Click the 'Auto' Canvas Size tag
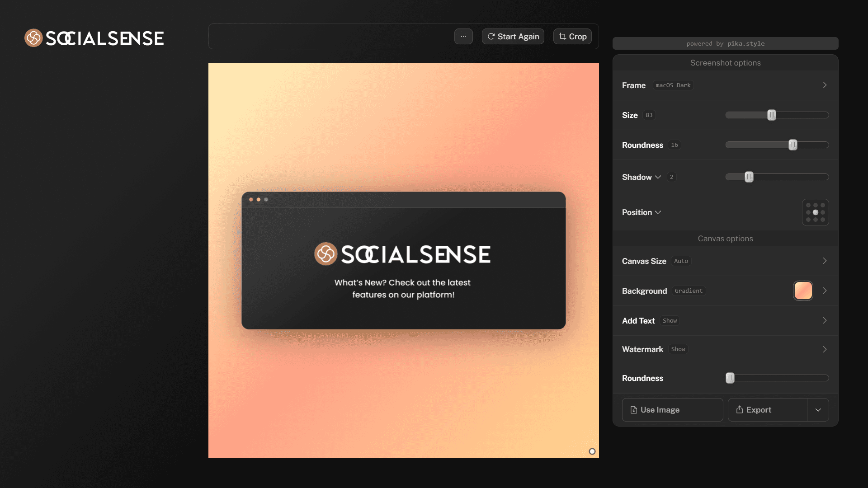The width and height of the screenshot is (868, 488). coord(681,261)
